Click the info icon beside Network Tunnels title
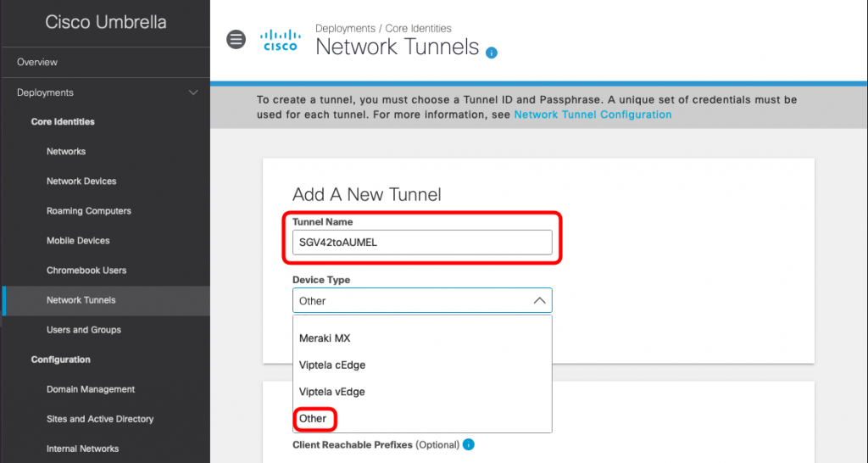 click(x=492, y=53)
